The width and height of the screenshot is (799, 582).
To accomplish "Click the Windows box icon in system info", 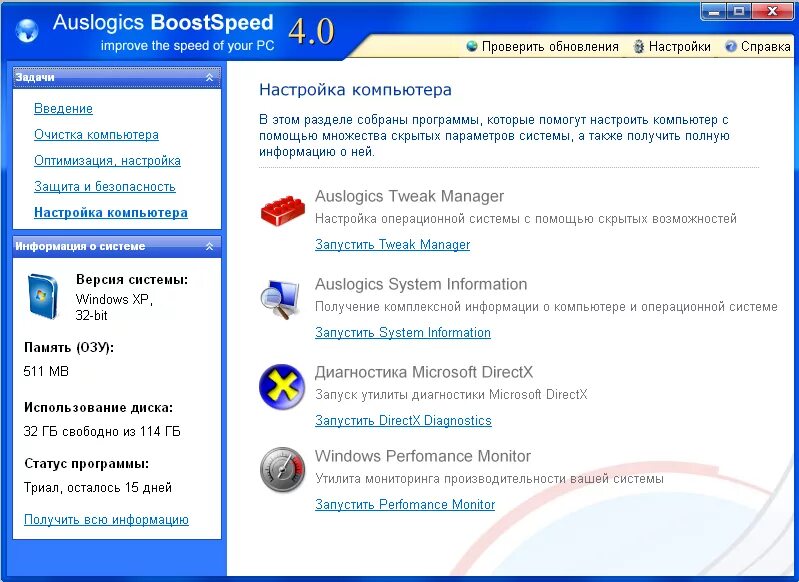I will click(x=43, y=297).
